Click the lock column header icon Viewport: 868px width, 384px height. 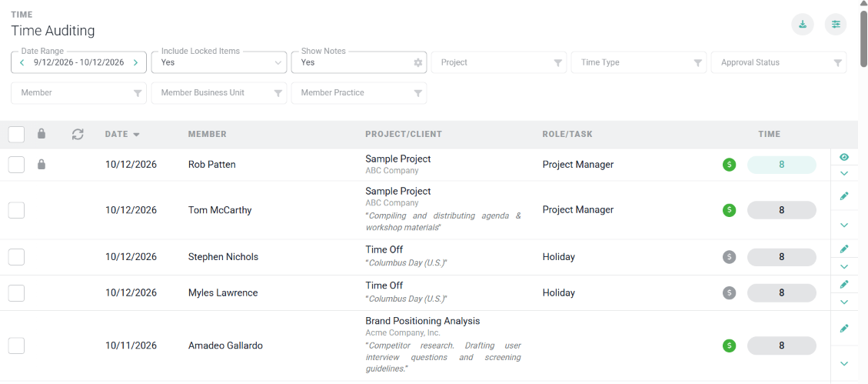point(41,134)
